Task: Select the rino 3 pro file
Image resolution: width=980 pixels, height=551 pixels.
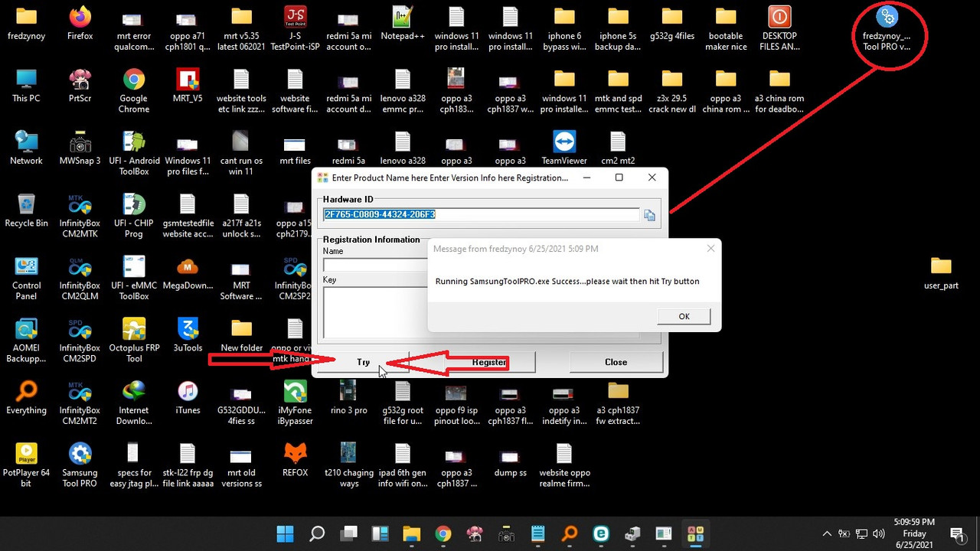Action: (x=348, y=398)
